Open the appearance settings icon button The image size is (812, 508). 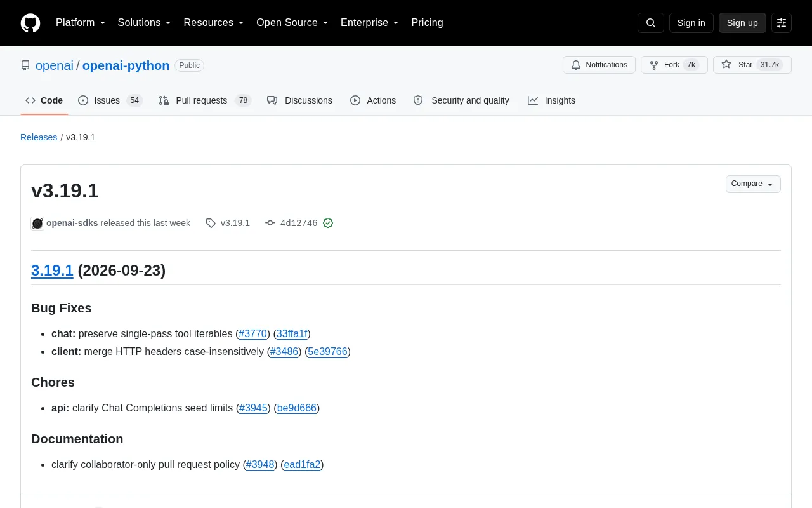click(782, 23)
